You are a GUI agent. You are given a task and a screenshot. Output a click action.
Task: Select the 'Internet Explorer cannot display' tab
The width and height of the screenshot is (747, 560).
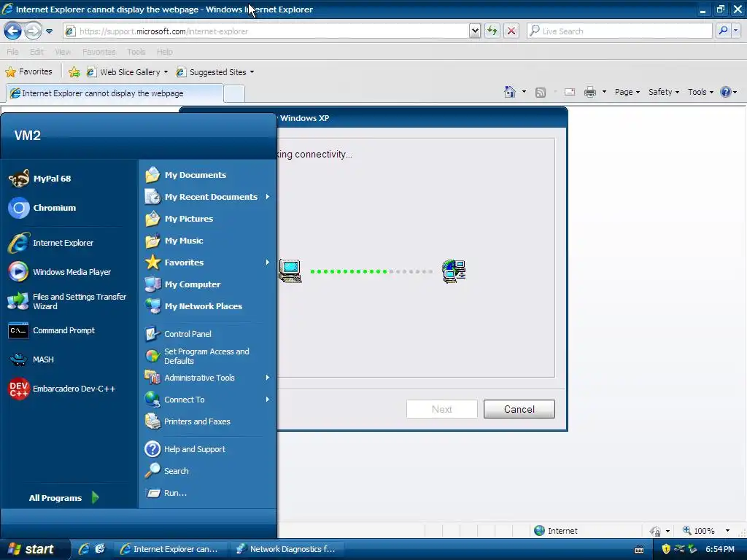point(115,93)
